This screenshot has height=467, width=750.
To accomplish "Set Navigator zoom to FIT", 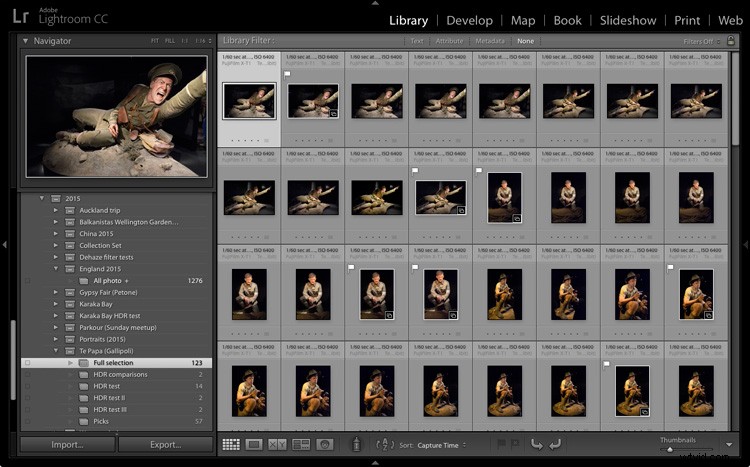I will [x=155, y=41].
